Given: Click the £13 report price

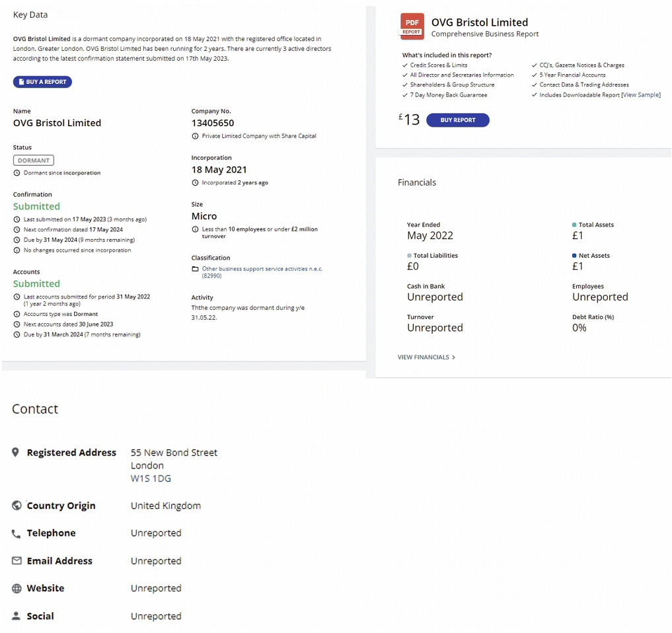Looking at the screenshot, I should (x=409, y=120).
